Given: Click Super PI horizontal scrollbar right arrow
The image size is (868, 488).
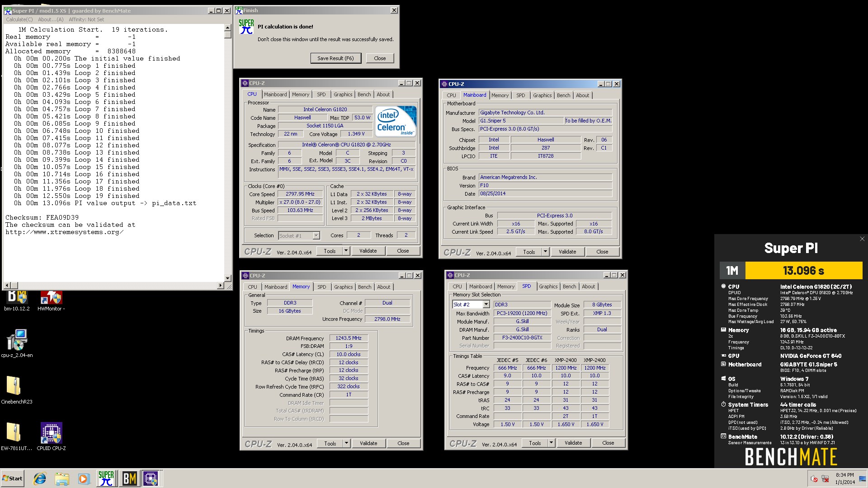Looking at the screenshot, I should [220, 285].
